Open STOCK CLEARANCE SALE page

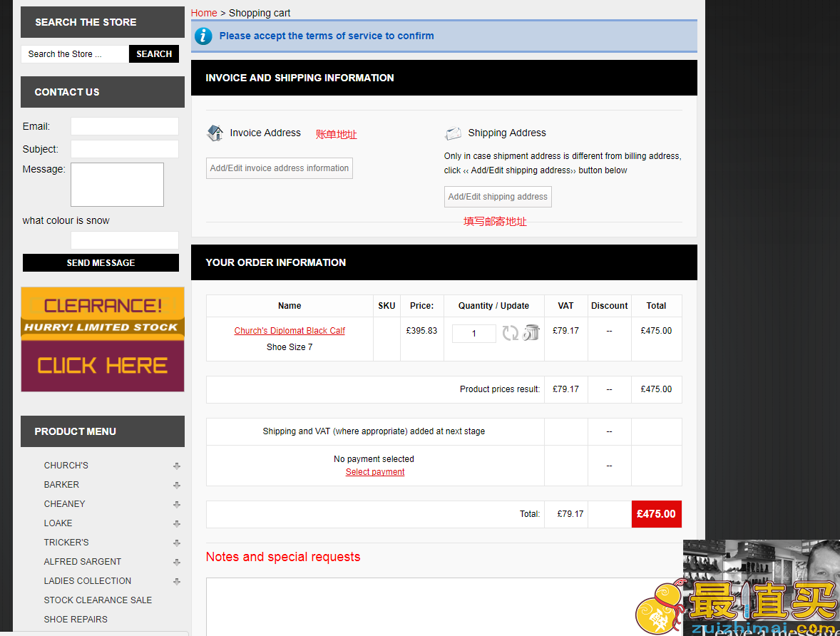98,600
